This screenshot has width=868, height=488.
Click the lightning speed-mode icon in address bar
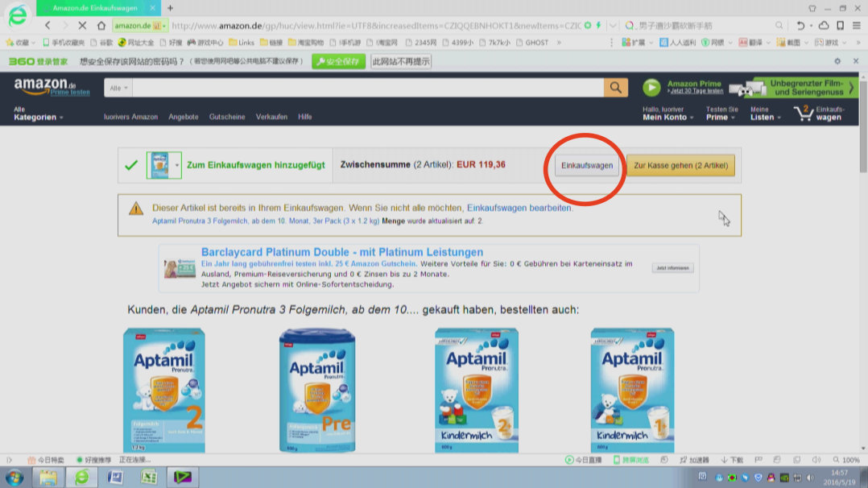point(598,26)
